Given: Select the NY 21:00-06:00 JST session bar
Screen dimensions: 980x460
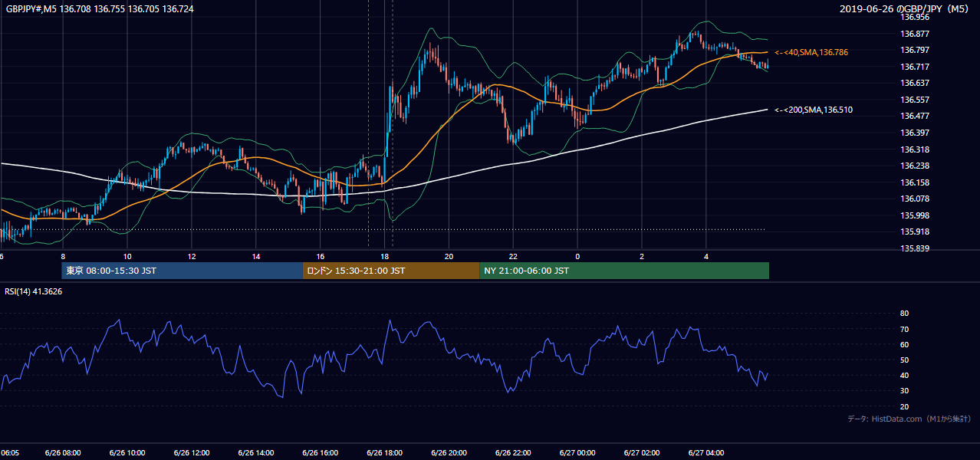Looking at the screenshot, I should [624, 271].
